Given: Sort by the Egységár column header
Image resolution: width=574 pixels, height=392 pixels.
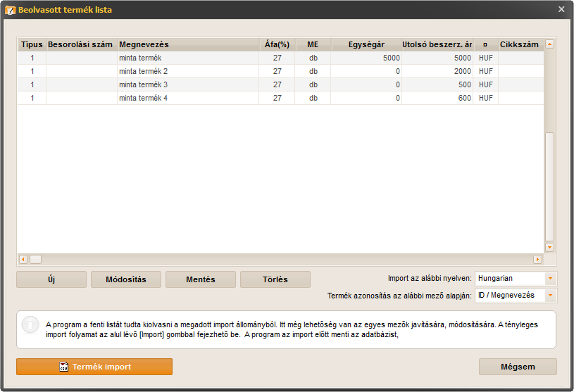Looking at the screenshot, I should (x=366, y=44).
